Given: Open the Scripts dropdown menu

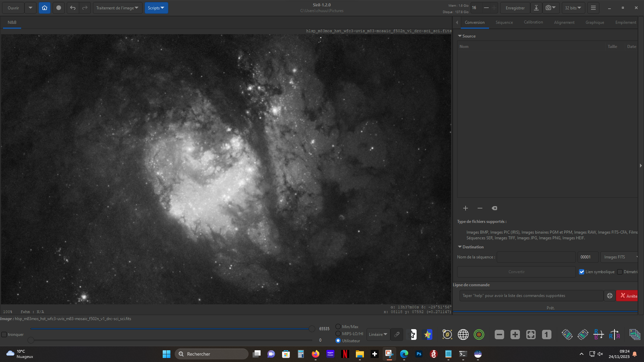Looking at the screenshot, I should (x=156, y=8).
